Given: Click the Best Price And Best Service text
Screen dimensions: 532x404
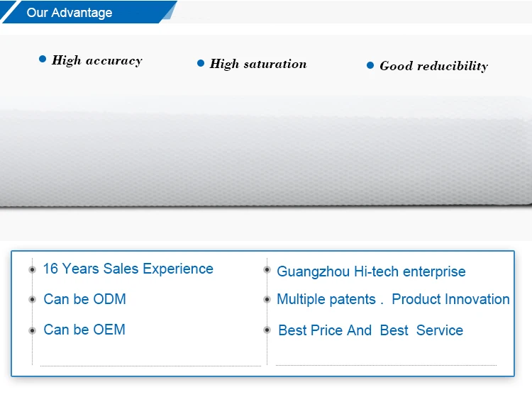Looking at the screenshot, I should [370, 330].
